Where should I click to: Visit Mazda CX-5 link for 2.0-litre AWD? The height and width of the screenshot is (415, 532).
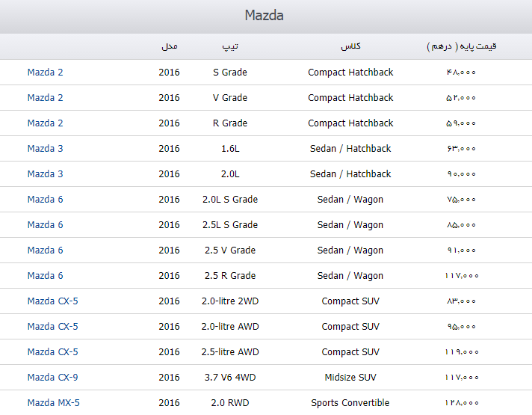(x=52, y=327)
